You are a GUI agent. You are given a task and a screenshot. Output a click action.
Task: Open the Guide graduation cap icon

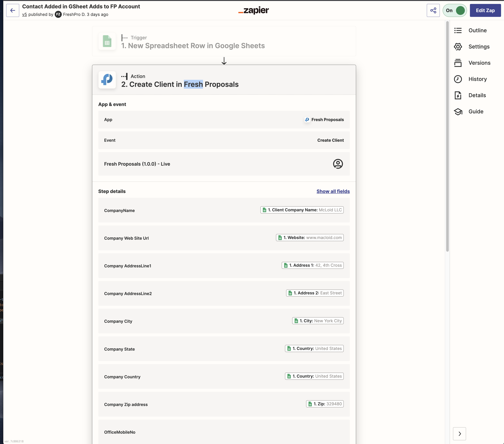pyautogui.click(x=458, y=112)
